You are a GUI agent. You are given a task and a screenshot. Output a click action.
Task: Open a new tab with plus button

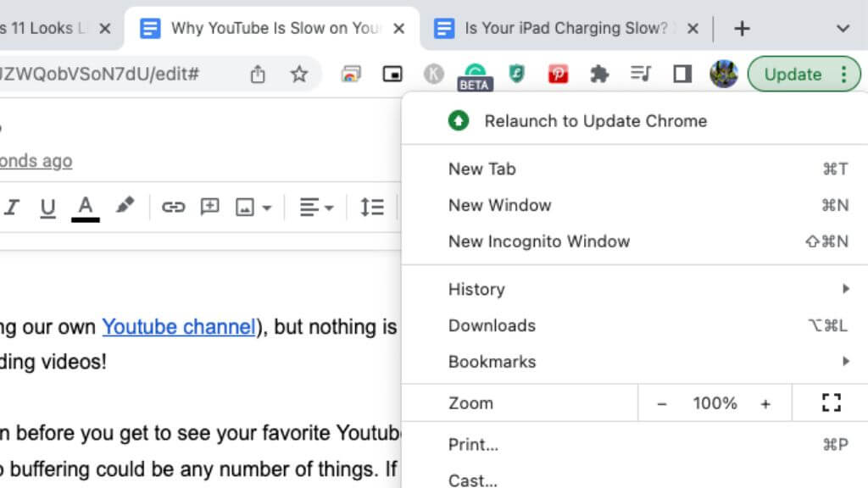click(x=742, y=28)
